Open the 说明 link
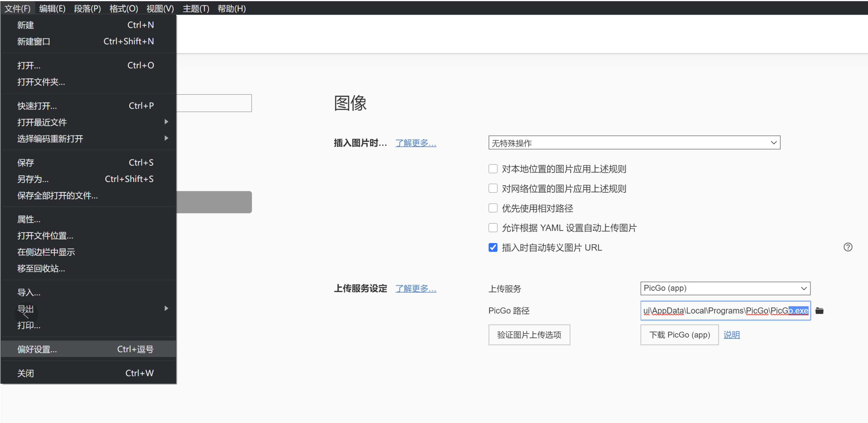The height and width of the screenshot is (423, 868). 731,335
